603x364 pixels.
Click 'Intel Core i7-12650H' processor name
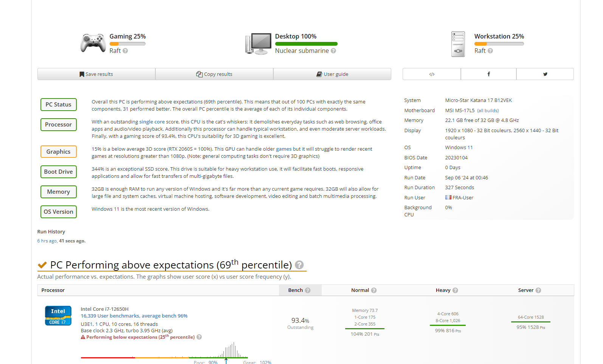[105, 309]
